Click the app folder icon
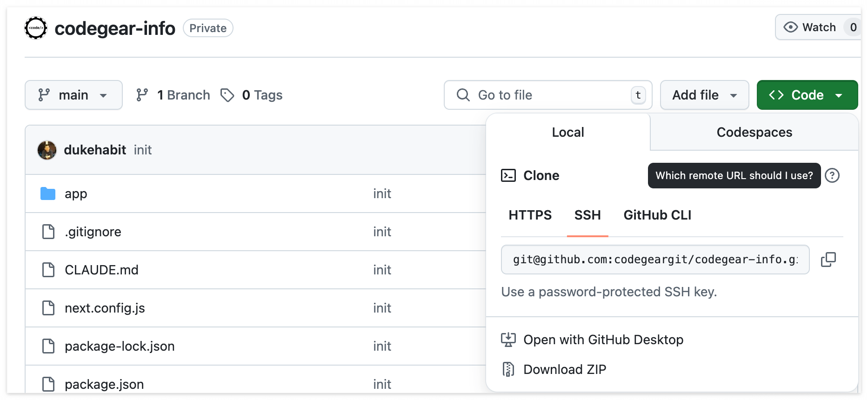 [48, 193]
